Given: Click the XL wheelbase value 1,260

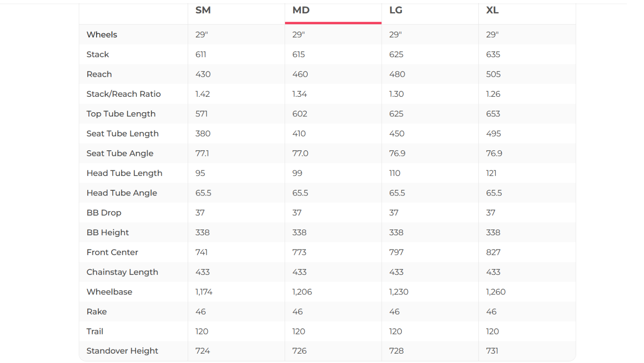Looking at the screenshot, I should tap(496, 292).
